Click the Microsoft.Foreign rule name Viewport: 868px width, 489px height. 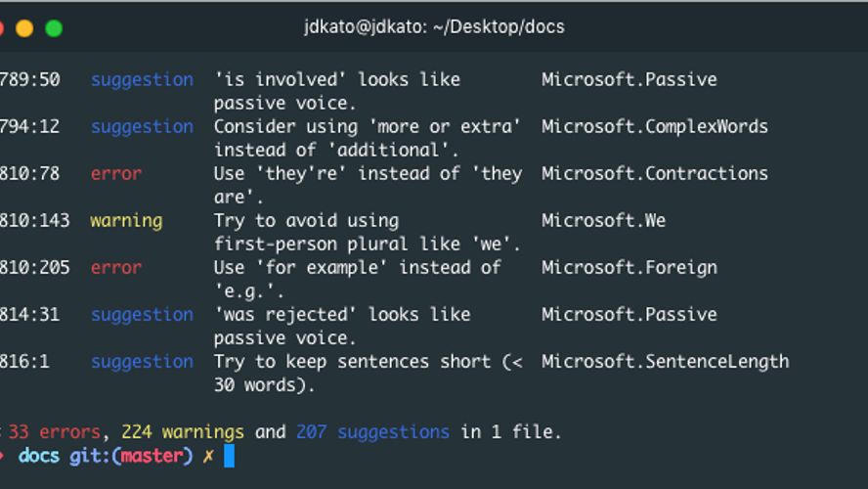pyautogui.click(x=629, y=267)
